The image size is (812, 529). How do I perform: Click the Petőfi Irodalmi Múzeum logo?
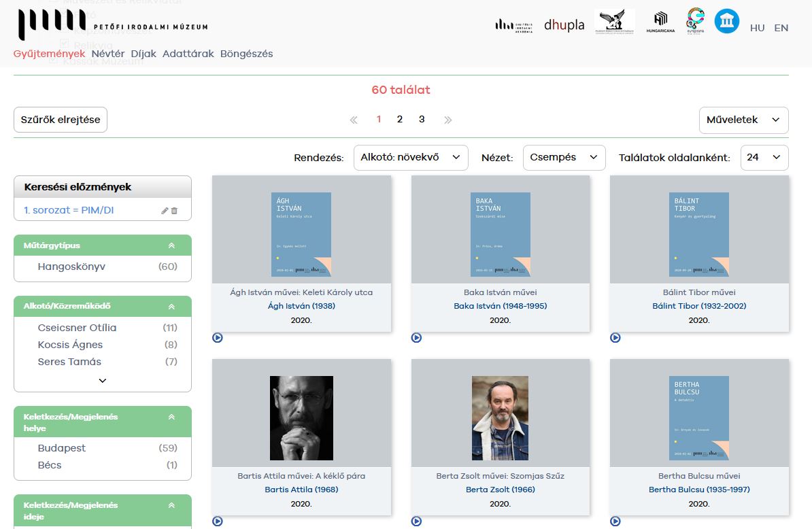(x=113, y=25)
